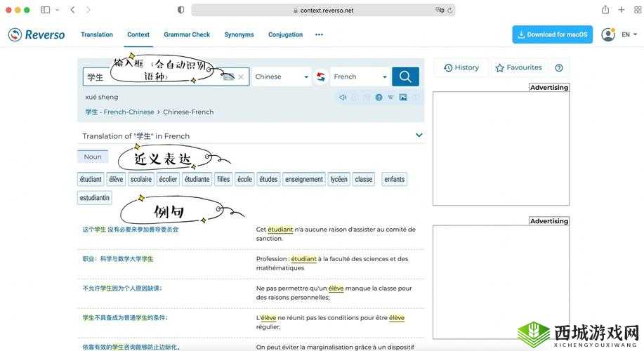Collapse the Translation of 学生 section
This screenshot has width=644, height=351.
[419, 135]
